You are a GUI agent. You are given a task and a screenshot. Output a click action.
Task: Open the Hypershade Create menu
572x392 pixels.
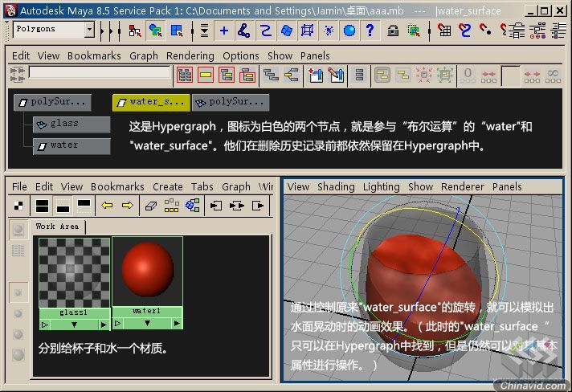pos(168,186)
